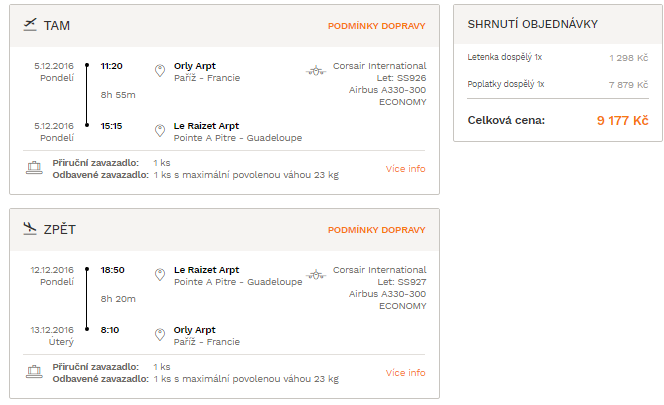Click the location pin next to Orly Arpt departure
664x405 pixels.
click(x=160, y=71)
